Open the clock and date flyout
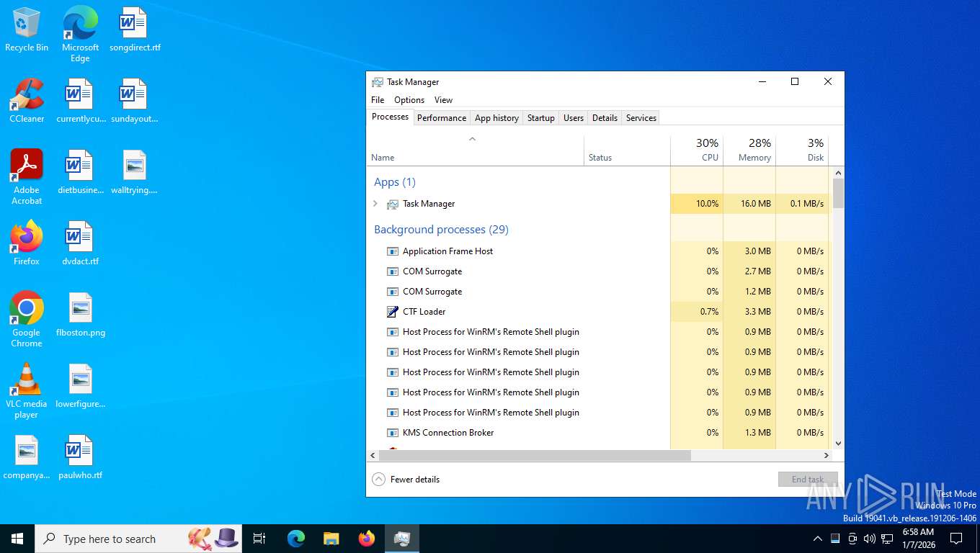Image resolution: width=980 pixels, height=553 pixels. click(918, 539)
